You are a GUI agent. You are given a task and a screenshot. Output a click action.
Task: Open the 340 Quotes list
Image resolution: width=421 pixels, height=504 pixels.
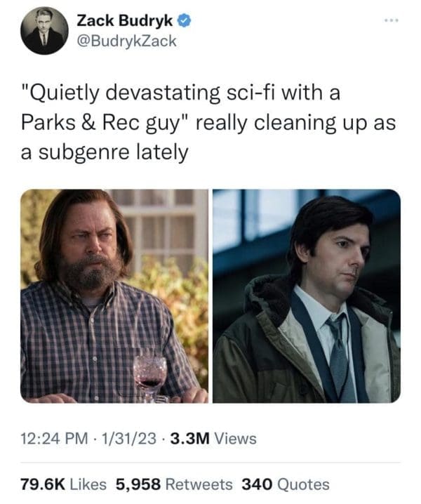[285, 484]
